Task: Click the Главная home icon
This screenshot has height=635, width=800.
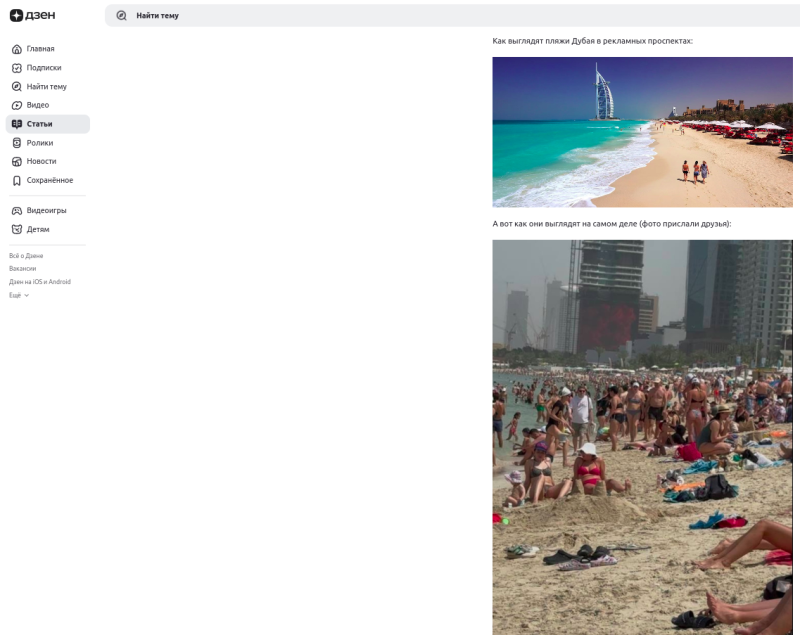Action: click(17, 49)
